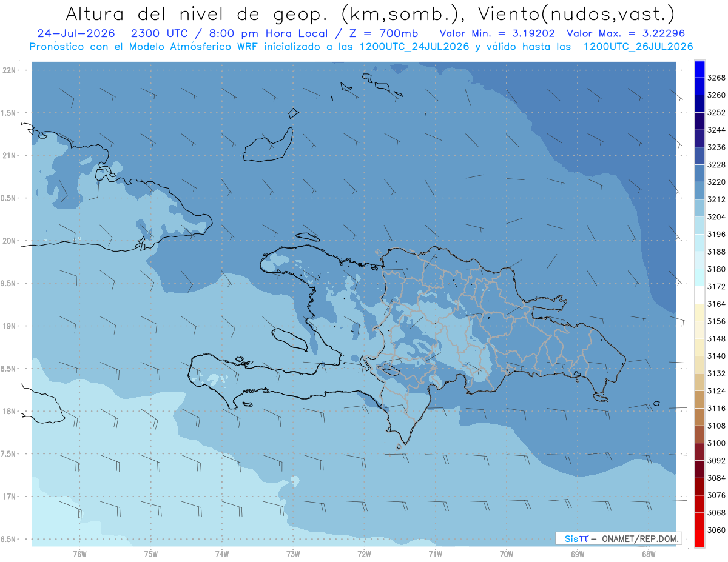Click the '3060' color bar label
This screenshot has height=562, width=728.
pyautogui.click(x=716, y=530)
